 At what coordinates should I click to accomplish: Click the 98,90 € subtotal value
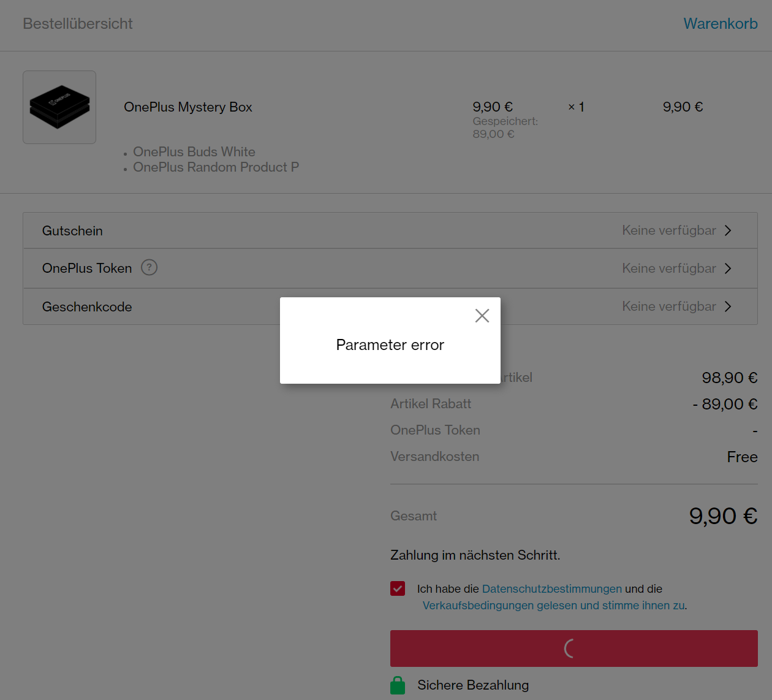[730, 378]
